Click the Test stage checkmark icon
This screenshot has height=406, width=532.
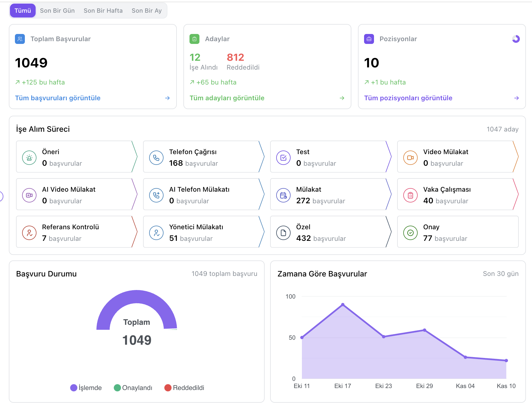(x=283, y=158)
